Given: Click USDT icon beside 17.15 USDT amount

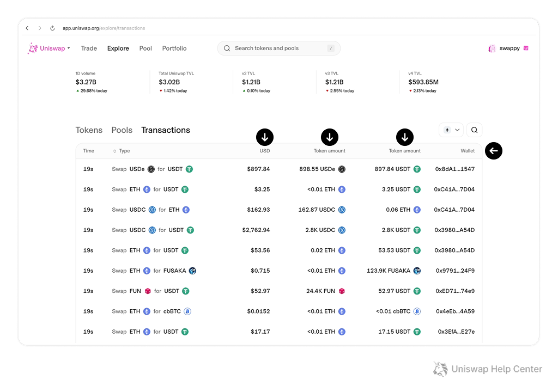Looking at the screenshot, I should 417,332.
